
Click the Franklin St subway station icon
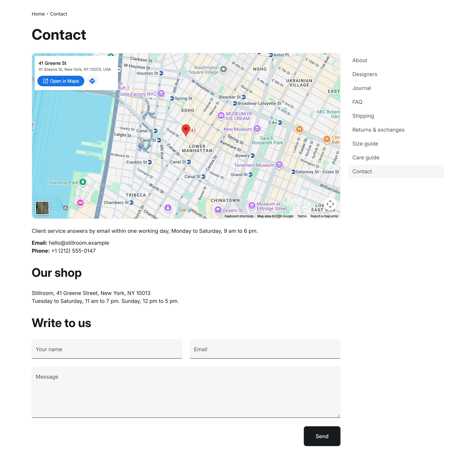coord(150,162)
